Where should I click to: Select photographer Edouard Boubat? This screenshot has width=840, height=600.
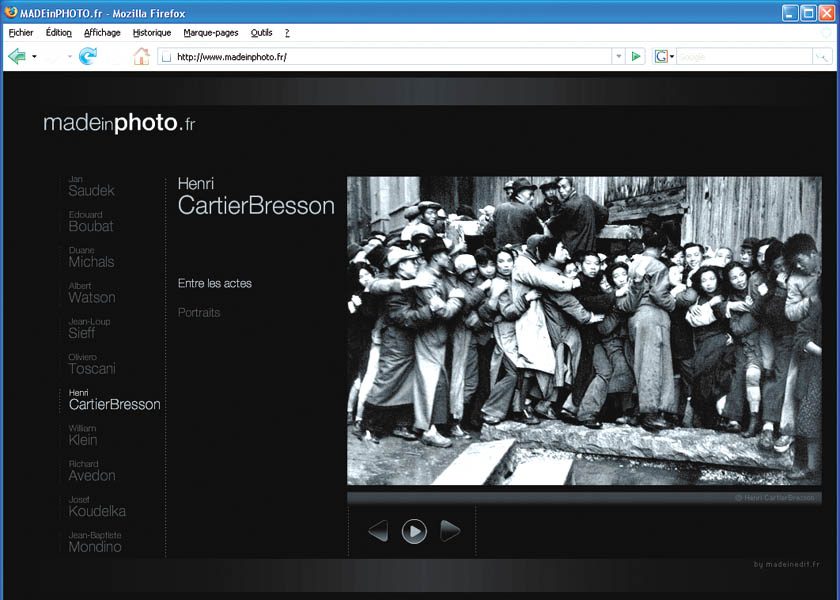coord(91,222)
